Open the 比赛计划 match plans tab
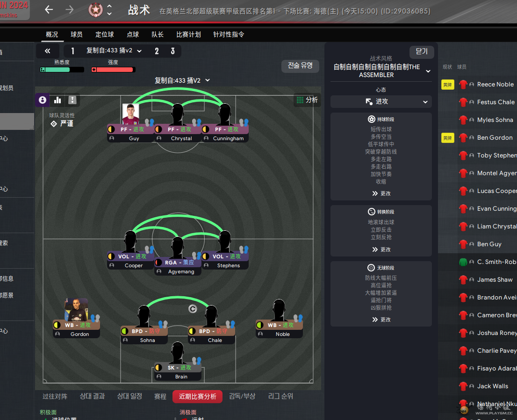This screenshot has height=420, width=517. (x=188, y=34)
